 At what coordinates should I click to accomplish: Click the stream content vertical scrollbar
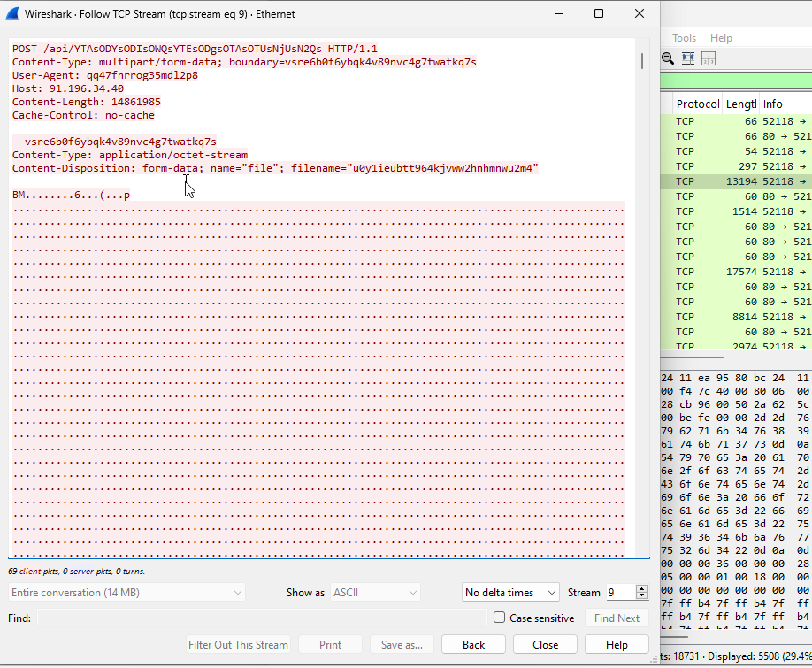tap(642, 265)
